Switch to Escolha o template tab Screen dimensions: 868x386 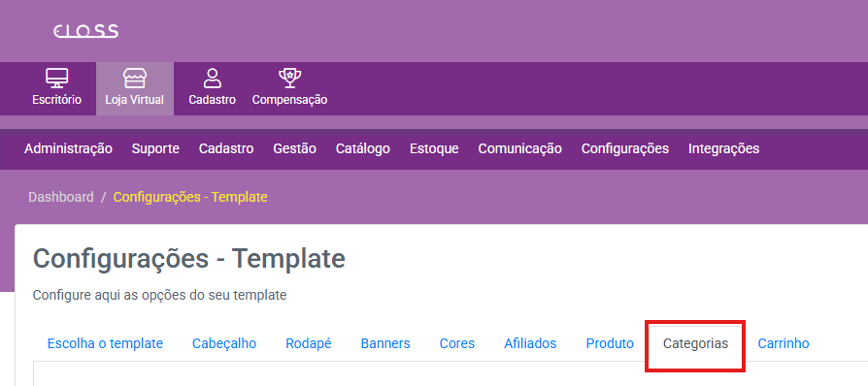[x=105, y=343]
